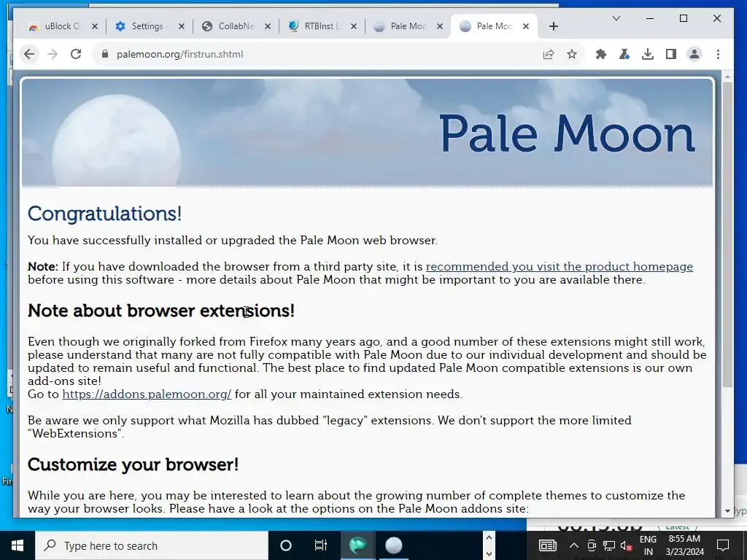Toggle the browser side panel
Screen dimensions: 747x560
click(x=671, y=54)
